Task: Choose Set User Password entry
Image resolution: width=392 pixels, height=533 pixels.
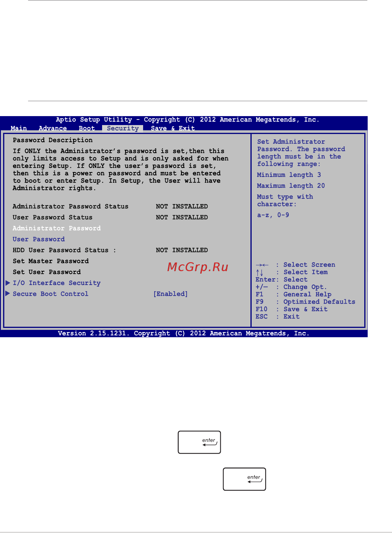Action: pyautogui.click(x=47, y=272)
